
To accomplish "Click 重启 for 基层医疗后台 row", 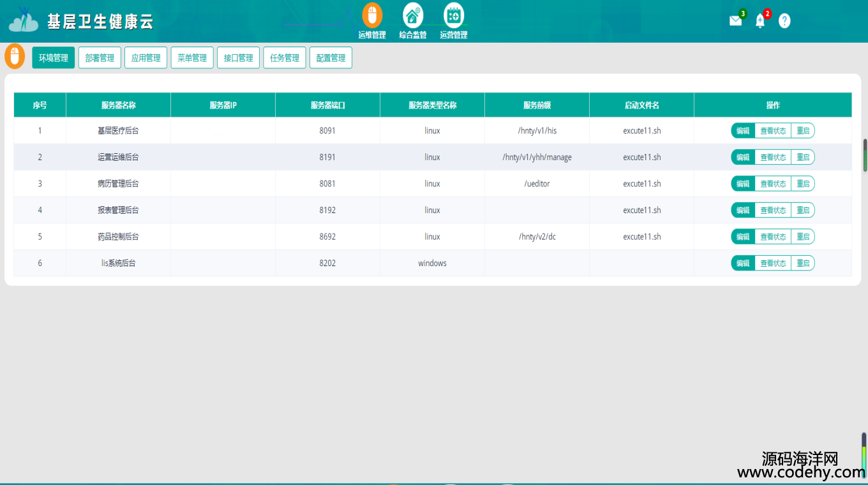I will tap(803, 131).
